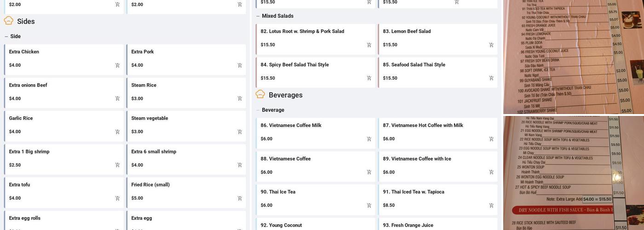Add Vietnamese Coffee Milk to cart
Viewport: 644px width, 230px height.
pyautogui.click(x=369, y=139)
